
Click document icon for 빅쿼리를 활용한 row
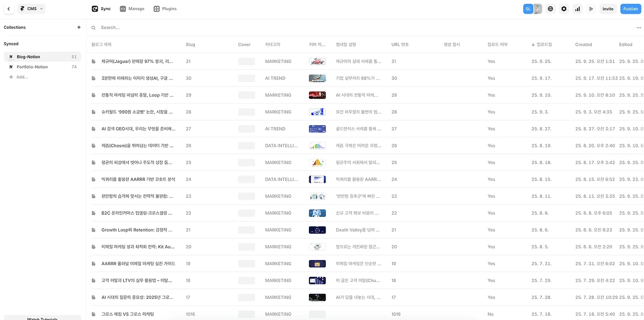tap(94, 180)
